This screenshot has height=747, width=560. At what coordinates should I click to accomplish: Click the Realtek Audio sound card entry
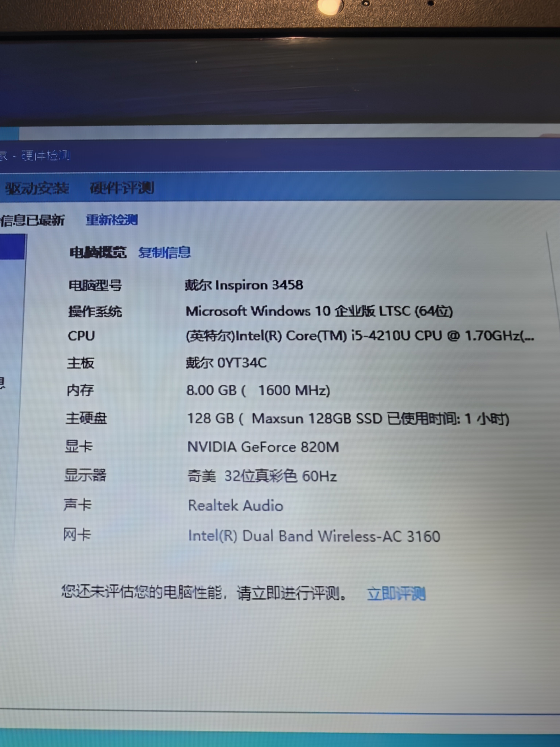[x=235, y=506]
